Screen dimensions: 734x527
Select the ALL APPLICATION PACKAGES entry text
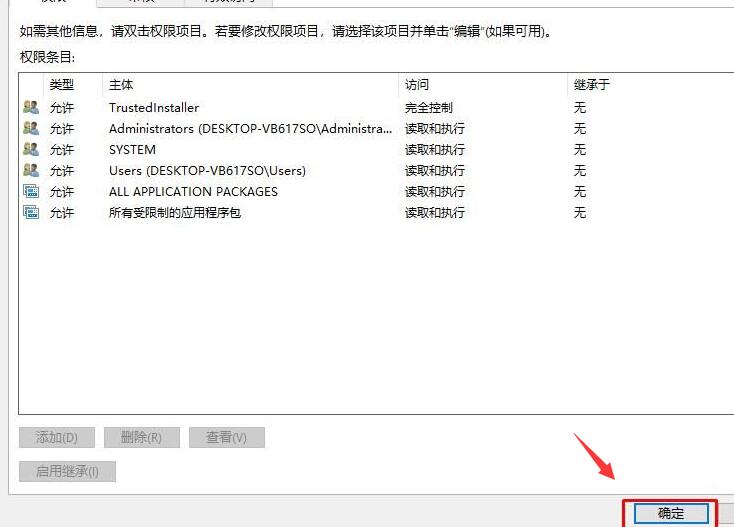pyautogui.click(x=193, y=192)
